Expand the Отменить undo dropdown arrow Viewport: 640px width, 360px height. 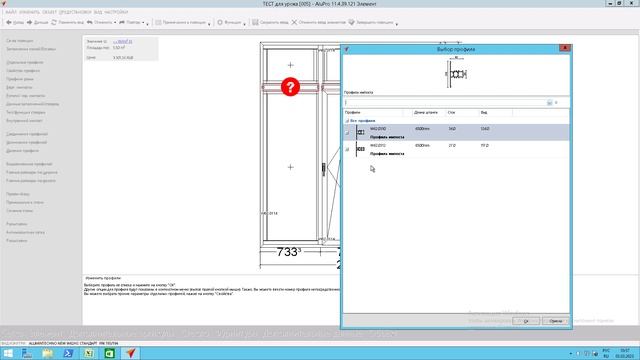tap(115, 23)
